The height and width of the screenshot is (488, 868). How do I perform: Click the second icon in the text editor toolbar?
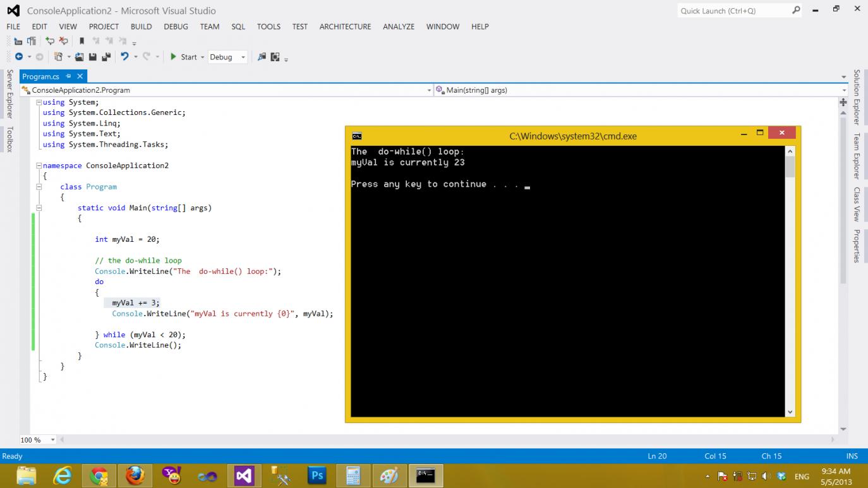pos(30,41)
